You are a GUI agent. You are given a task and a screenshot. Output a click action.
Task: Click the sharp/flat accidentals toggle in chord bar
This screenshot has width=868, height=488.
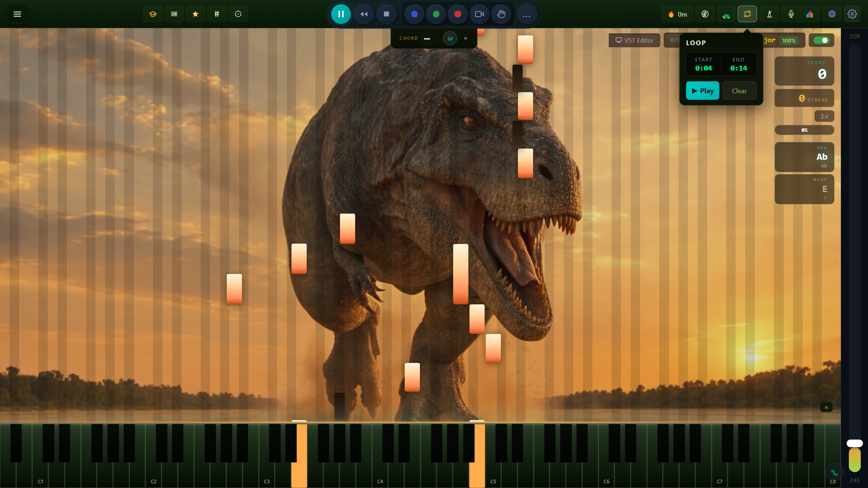pyautogui.click(x=450, y=38)
